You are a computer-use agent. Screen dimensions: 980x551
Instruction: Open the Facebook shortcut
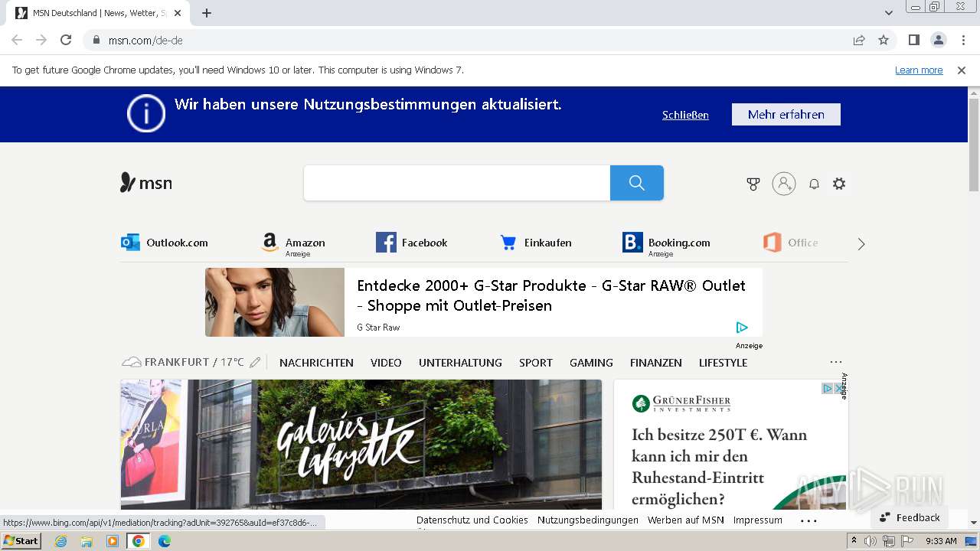click(412, 243)
